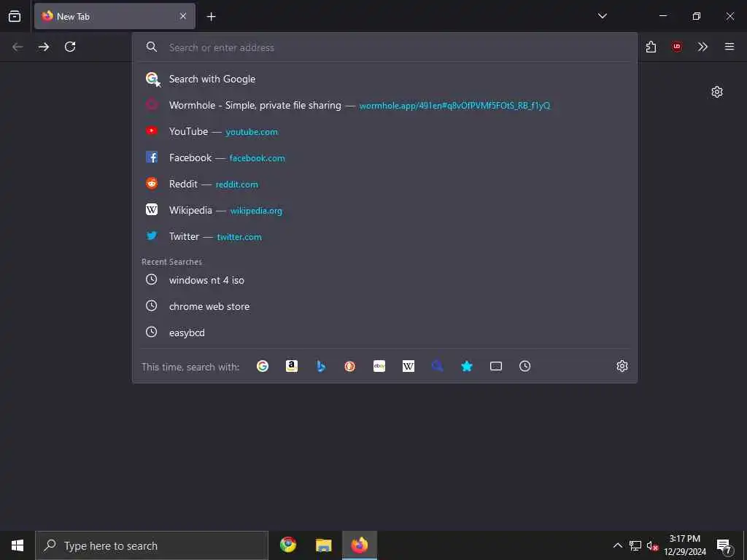Go forward one page
Viewport: 747px width, 560px height.
(44, 47)
